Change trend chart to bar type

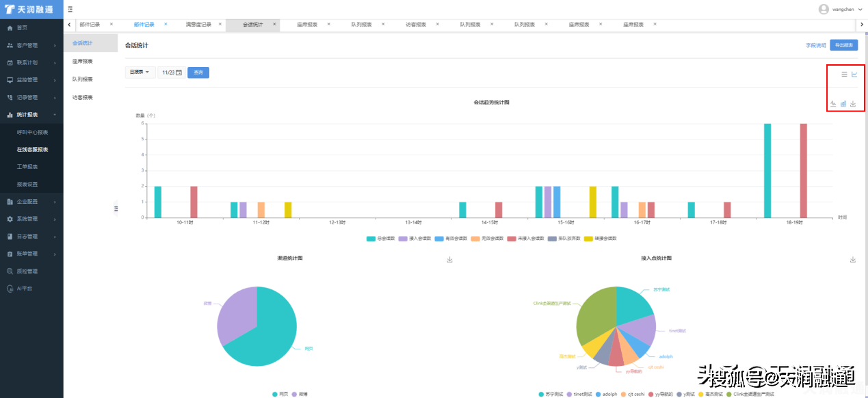pyautogui.click(x=843, y=104)
